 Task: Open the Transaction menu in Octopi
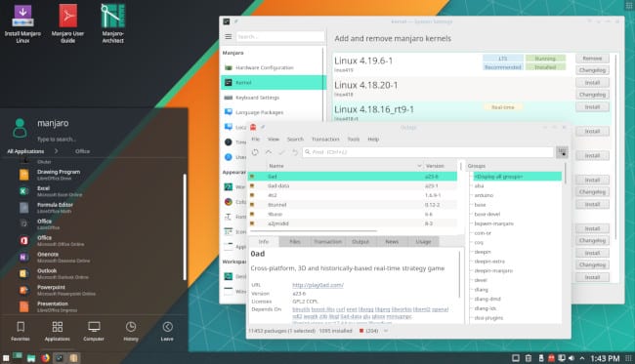pos(325,140)
